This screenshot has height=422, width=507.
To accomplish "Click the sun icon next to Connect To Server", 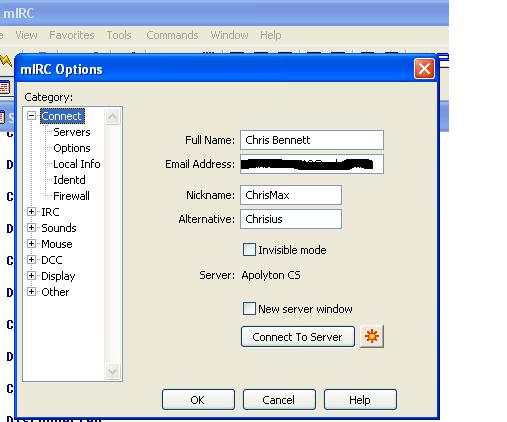I will (372, 336).
